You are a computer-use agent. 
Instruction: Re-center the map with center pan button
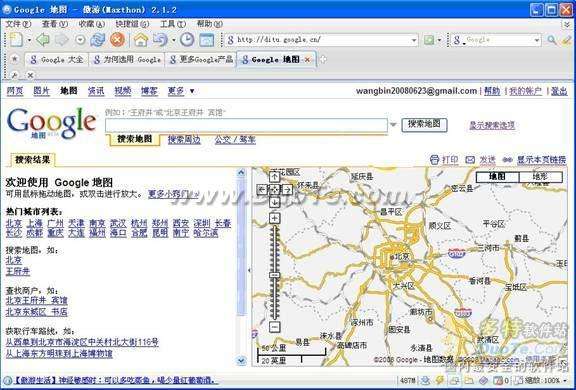[275, 189]
